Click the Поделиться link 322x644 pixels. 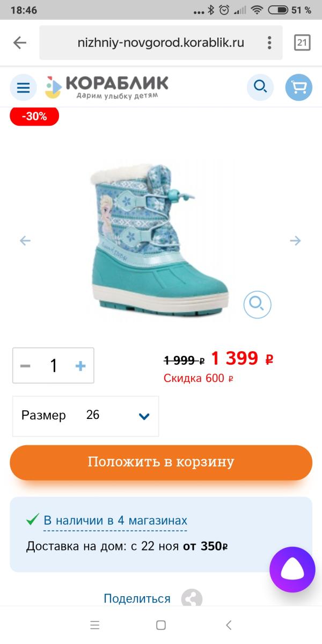pos(137,598)
